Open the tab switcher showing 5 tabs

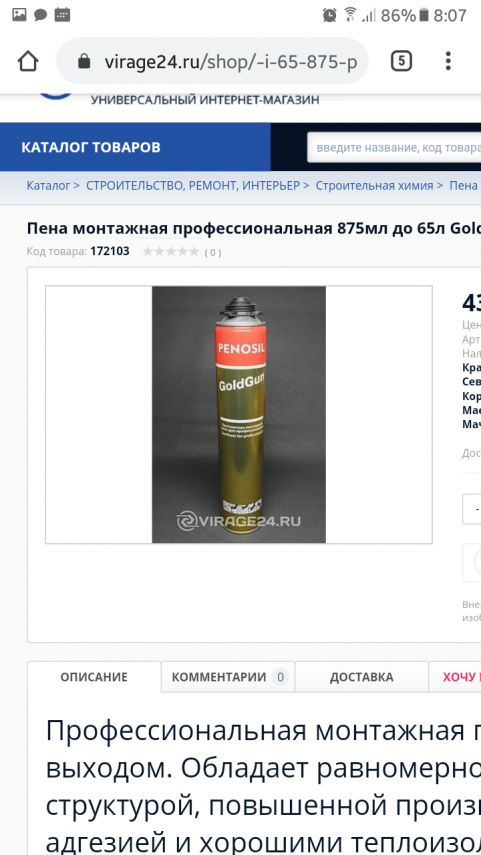pyautogui.click(x=401, y=61)
